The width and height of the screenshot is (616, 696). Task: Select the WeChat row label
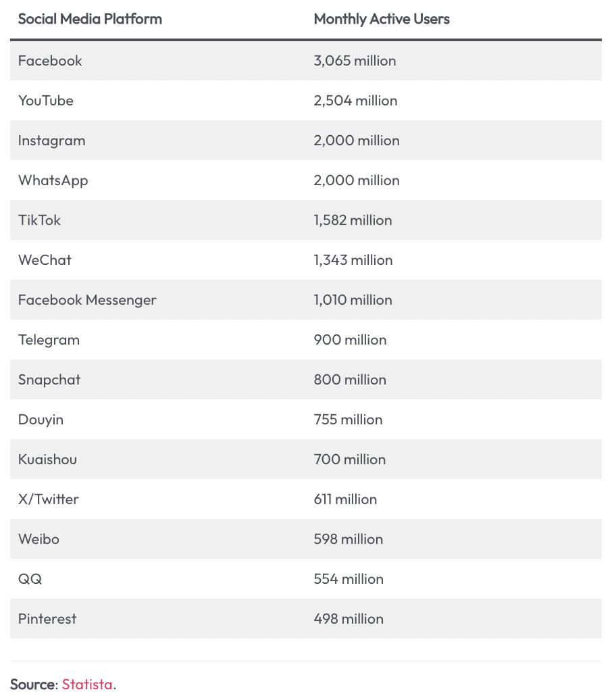click(x=45, y=260)
